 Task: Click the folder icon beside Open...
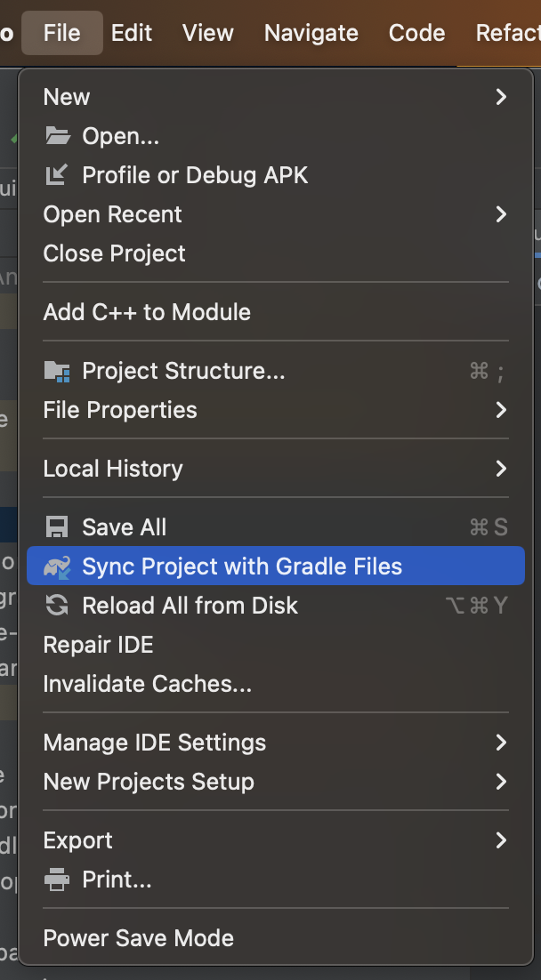[x=57, y=136]
